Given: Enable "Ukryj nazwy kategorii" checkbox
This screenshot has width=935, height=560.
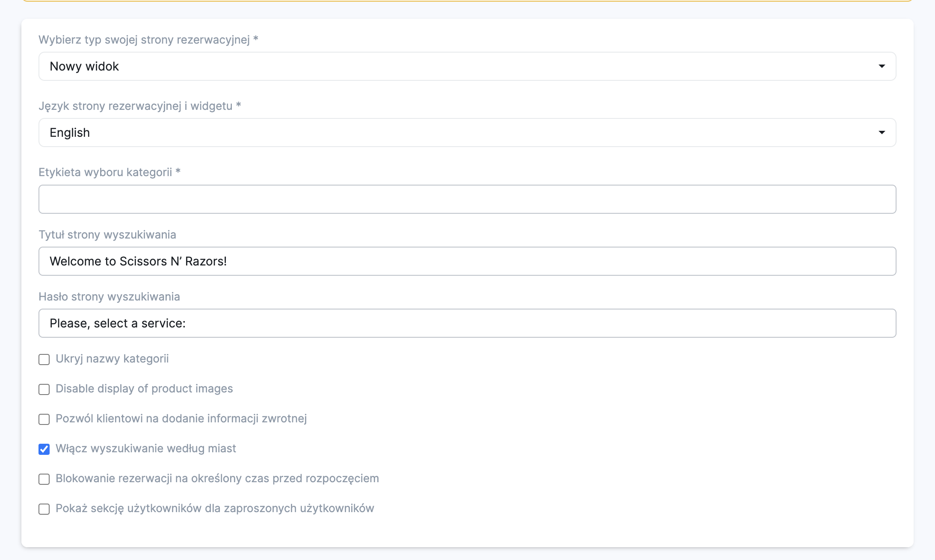Looking at the screenshot, I should coord(44,360).
